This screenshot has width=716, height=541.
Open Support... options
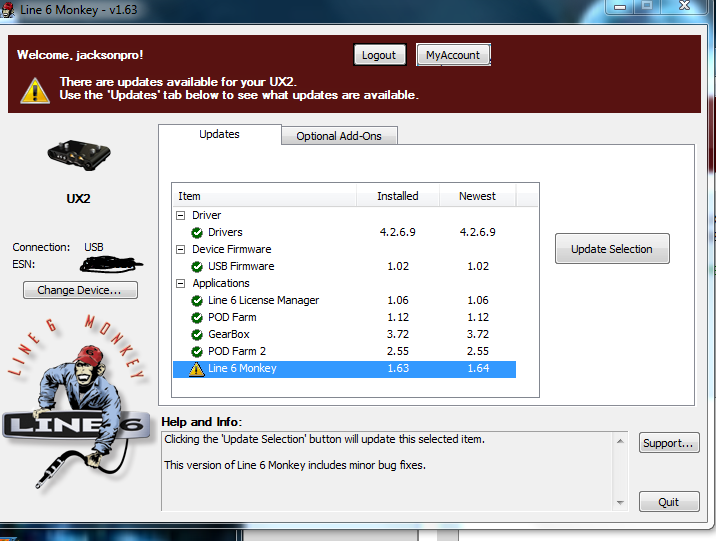click(x=668, y=443)
